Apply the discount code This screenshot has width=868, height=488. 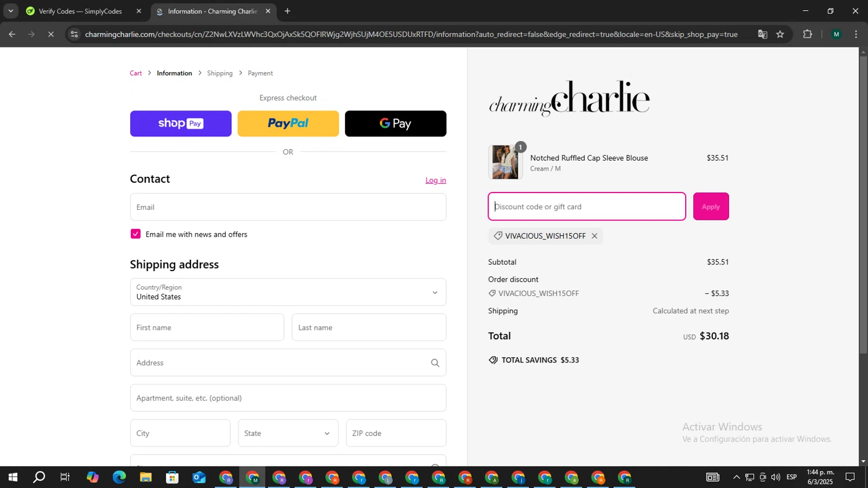coord(711,206)
